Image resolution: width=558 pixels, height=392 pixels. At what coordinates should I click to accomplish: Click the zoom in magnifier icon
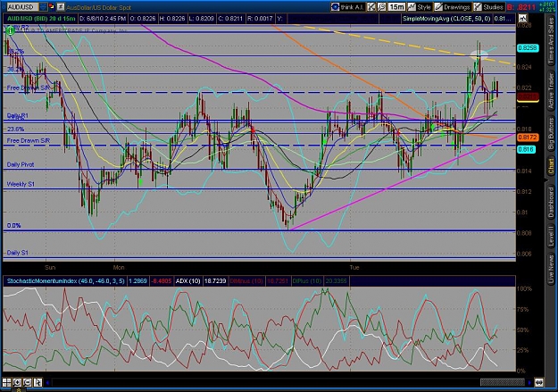click(x=17, y=382)
